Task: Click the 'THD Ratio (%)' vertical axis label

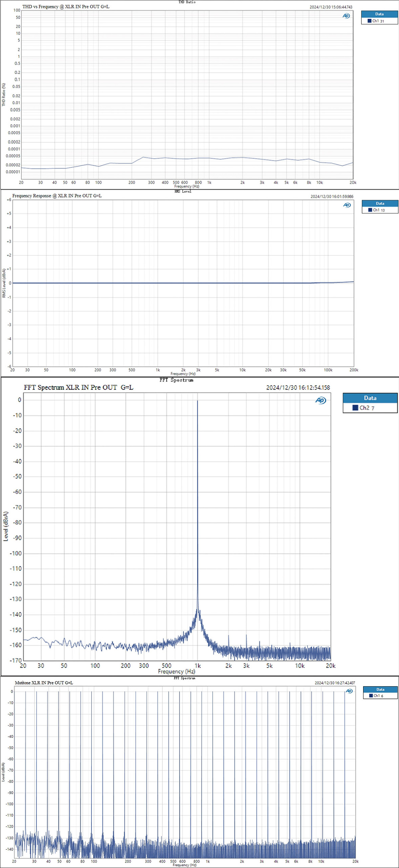Action: click(4, 95)
